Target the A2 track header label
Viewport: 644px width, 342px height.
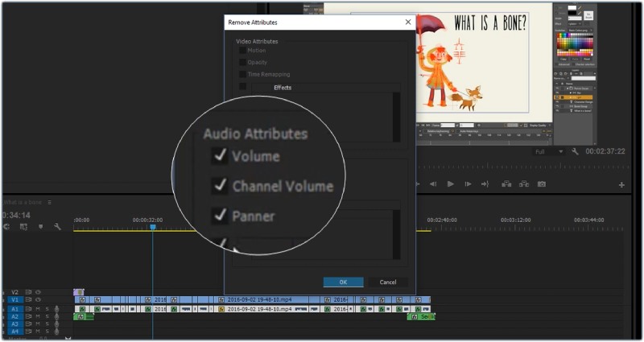(x=14, y=316)
